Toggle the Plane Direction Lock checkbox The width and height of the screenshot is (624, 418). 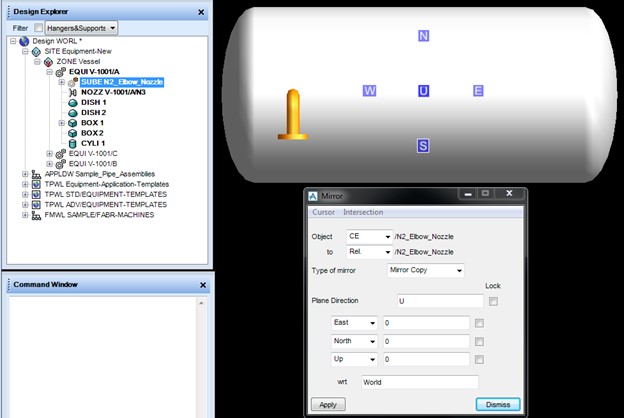[x=493, y=301]
